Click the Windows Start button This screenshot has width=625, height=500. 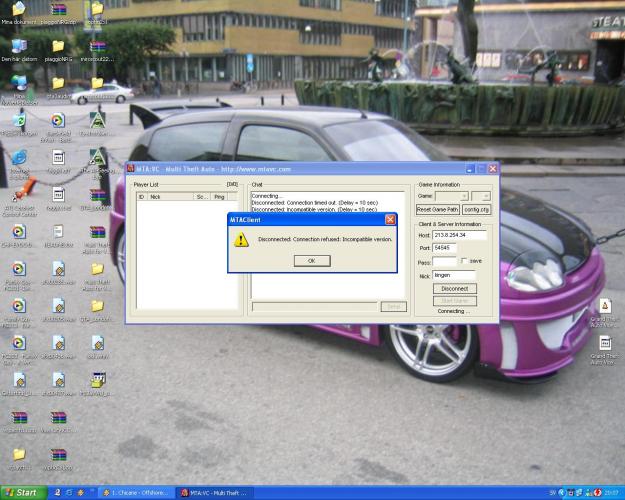pos(21,492)
